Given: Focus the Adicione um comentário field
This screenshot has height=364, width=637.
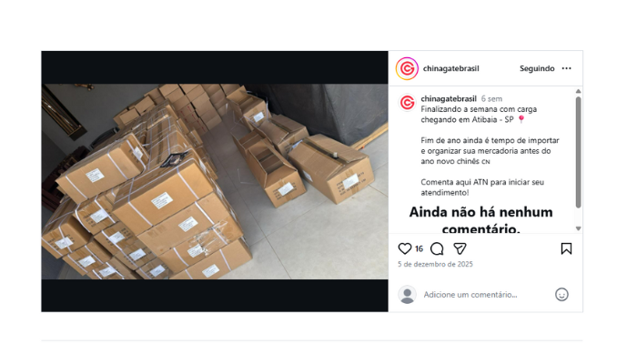Looking at the screenshot, I should [485, 295].
